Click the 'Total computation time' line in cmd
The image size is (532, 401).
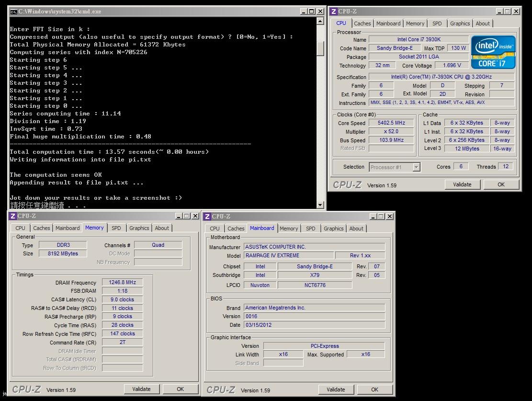point(109,152)
